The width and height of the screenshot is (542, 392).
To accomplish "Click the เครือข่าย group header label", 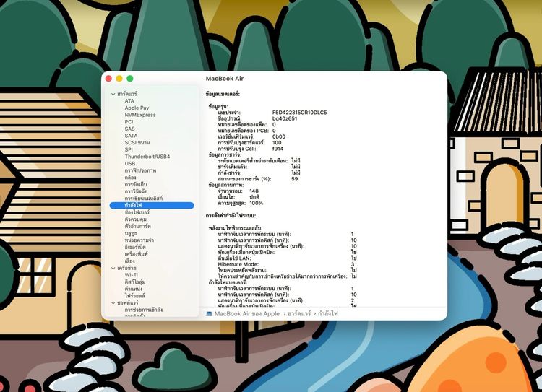I will tap(126, 268).
